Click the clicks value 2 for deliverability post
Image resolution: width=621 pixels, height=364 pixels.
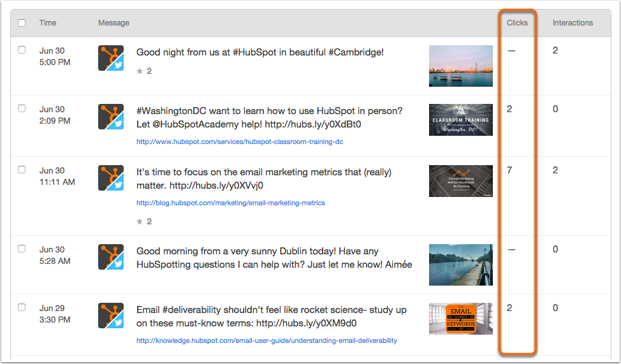coord(509,308)
